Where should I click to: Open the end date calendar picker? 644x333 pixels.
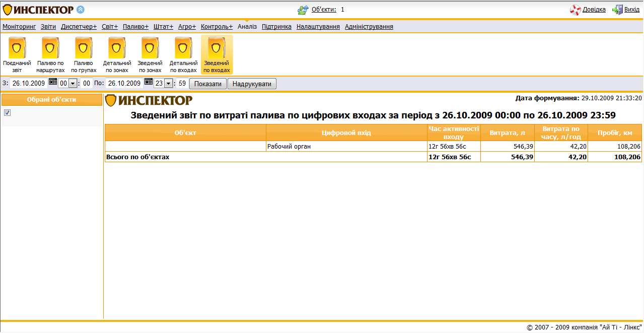[x=148, y=82]
